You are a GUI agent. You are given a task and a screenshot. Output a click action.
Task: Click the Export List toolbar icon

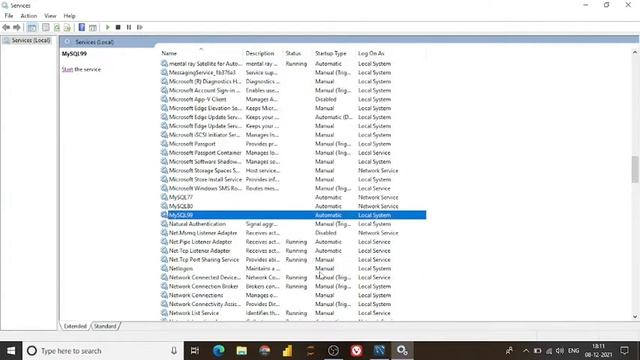[67, 27]
